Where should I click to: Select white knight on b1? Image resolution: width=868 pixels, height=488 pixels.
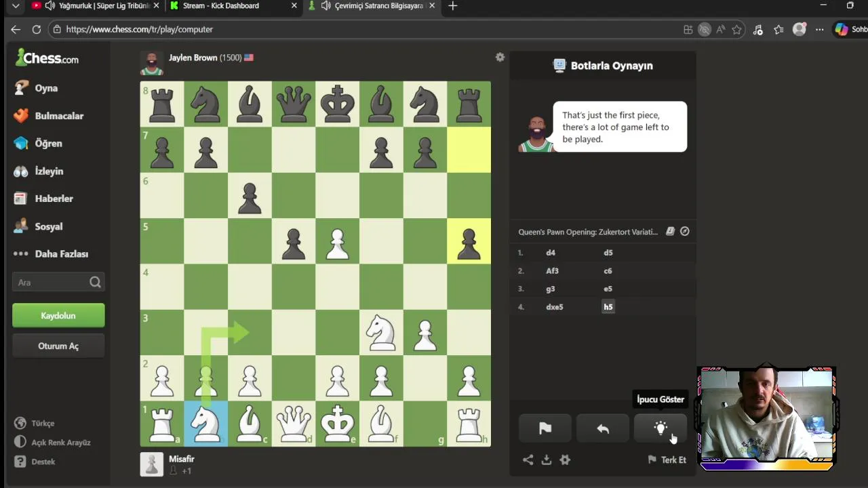tap(205, 424)
